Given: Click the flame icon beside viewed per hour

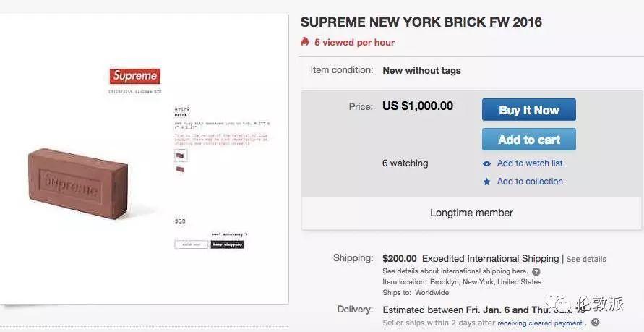Looking at the screenshot, I should click(x=305, y=42).
